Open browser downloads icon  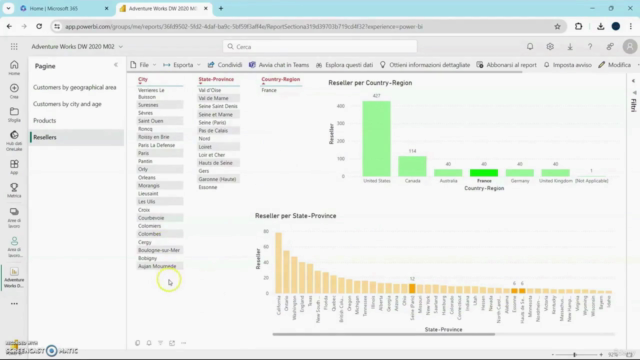coord(600,27)
